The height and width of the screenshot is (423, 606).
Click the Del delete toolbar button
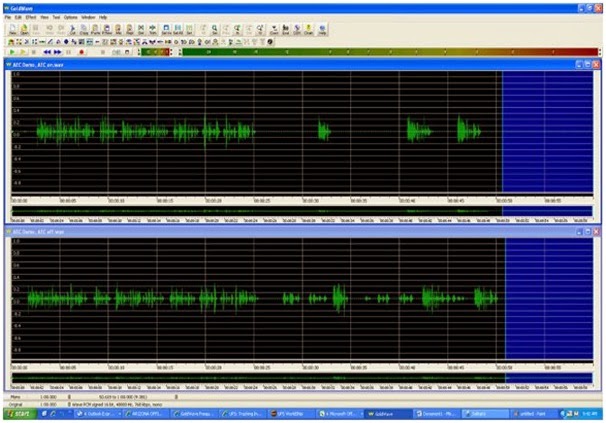point(141,29)
